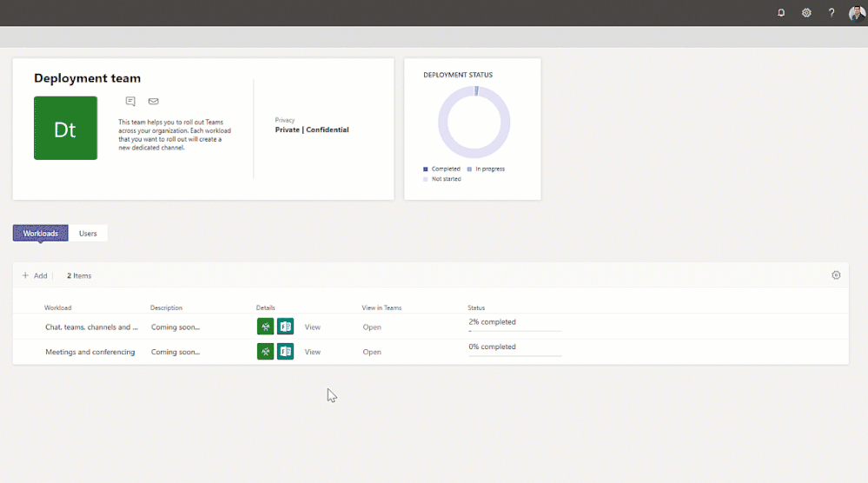Open the notifications bell icon
This screenshot has height=483, width=868.
tap(781, 13)
